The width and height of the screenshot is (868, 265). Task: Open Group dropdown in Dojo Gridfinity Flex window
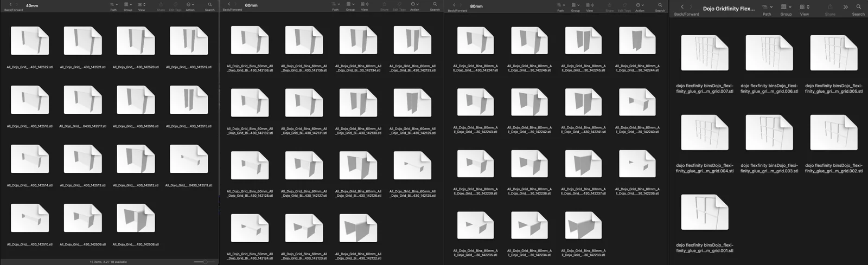(x=786, y=8)
